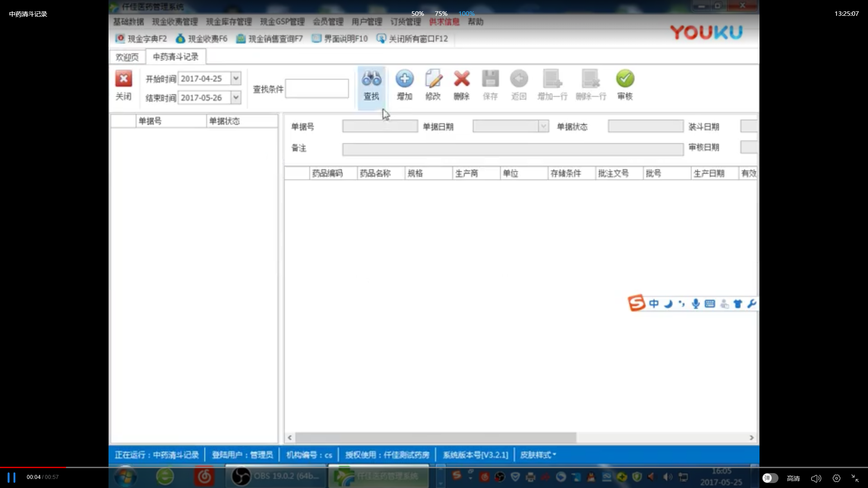Screen dimensions: 868x488
Task: Open 现金字典F2 toolbar shortcut
Action: pos(141,39)
